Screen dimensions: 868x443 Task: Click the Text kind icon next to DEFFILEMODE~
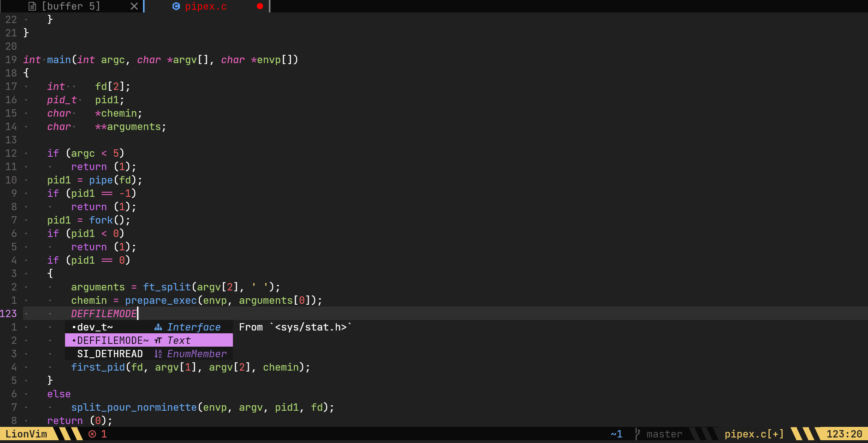point(158,341)
